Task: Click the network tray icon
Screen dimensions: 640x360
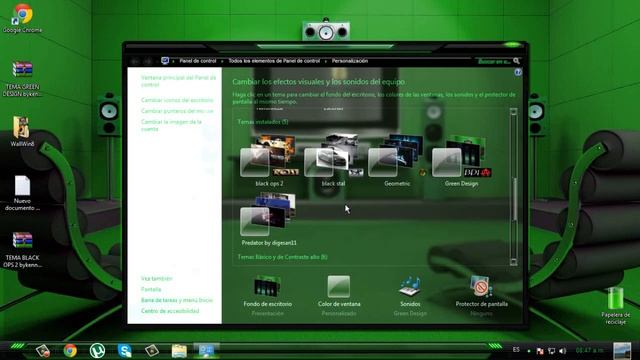Action: [x=551, y=351]
